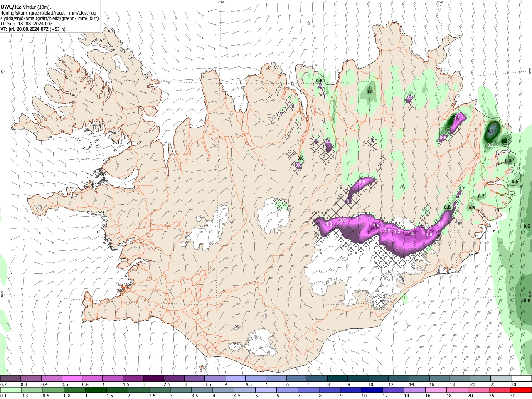Select the darkest purple swatch in the upper legend row

click(153, 378)
